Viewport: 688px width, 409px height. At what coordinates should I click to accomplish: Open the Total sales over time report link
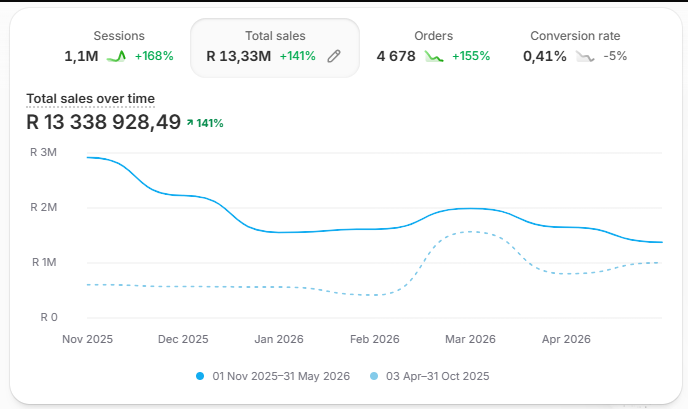tap(90, 99)
